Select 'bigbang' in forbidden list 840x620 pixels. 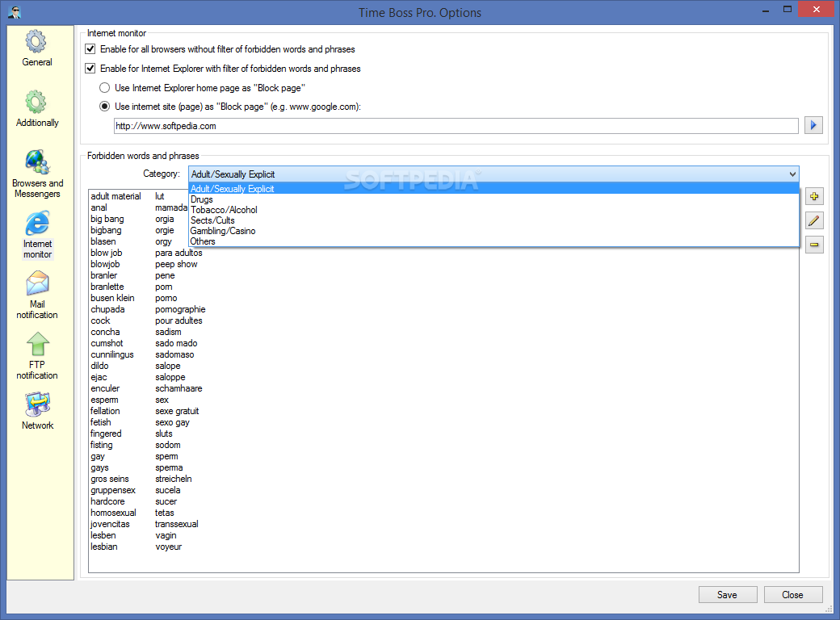click(x=106, y=230)
